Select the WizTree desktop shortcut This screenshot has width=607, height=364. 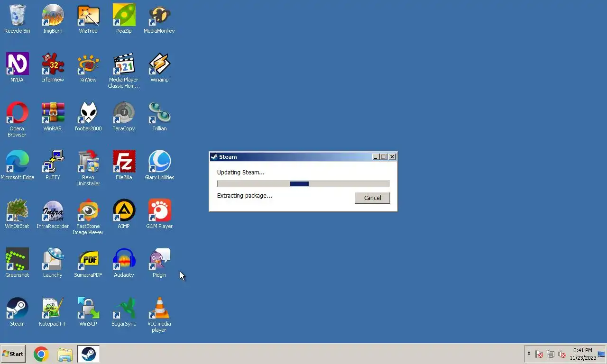(x=88, y=19)
